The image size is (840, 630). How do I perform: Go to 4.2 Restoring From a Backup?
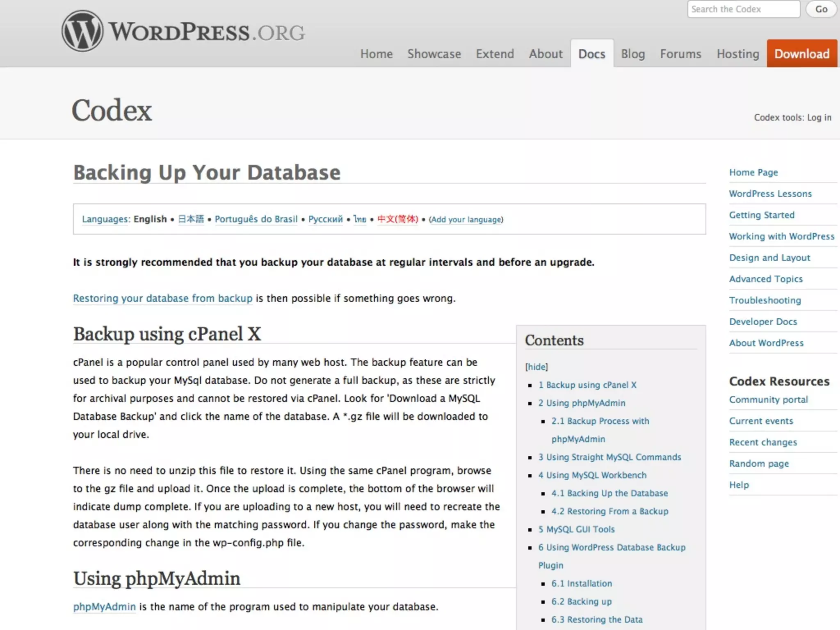(609, 511)
